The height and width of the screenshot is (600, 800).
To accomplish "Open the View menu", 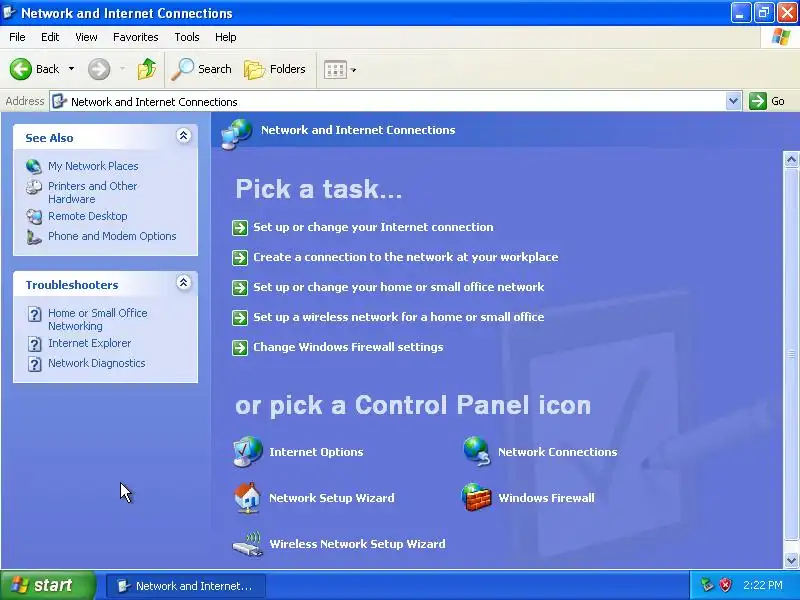I will pyautogui.click(x=86, y=37).
